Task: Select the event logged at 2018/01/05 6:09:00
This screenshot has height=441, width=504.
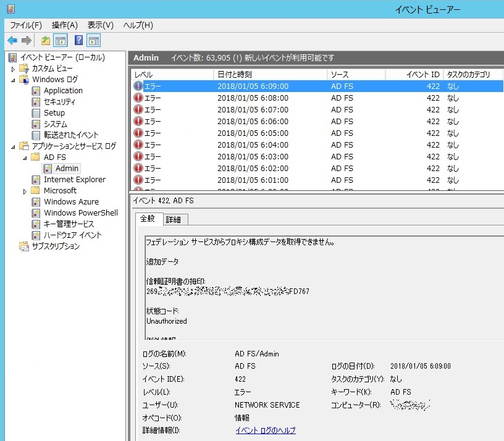Action: 317,86
